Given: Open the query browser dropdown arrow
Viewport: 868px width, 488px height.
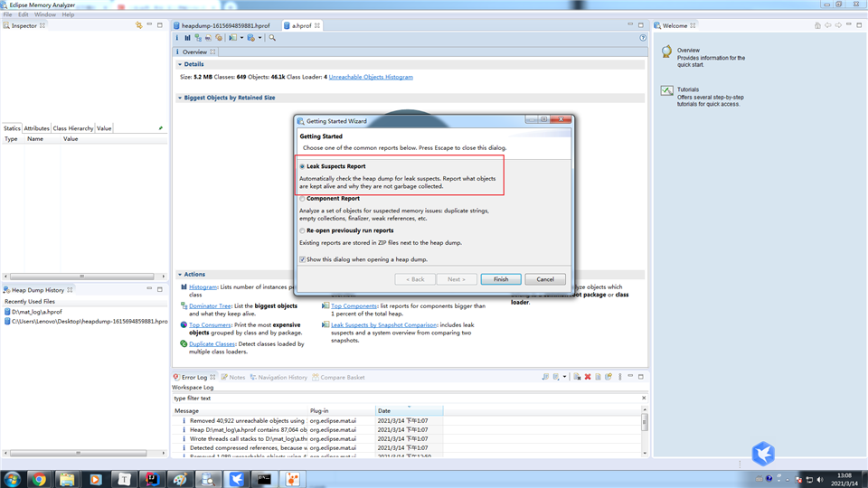Looking at the screenshot, I should point(259,38).
